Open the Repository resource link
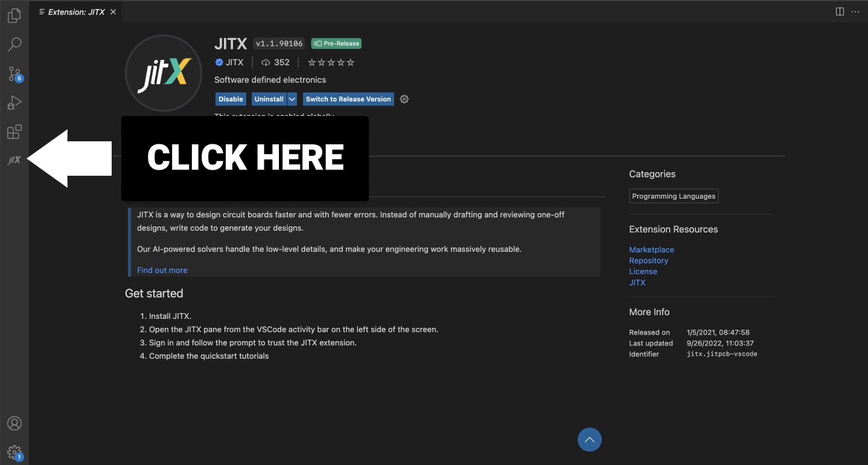 pos(648,260)
